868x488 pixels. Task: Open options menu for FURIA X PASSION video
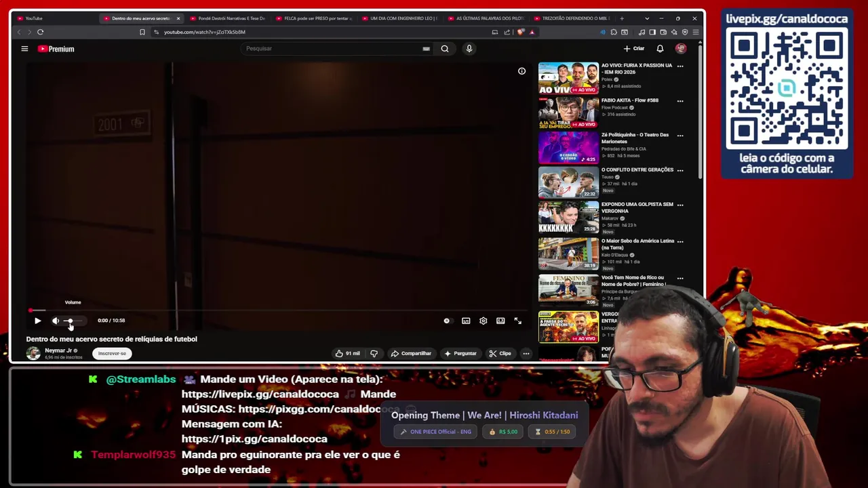click(x=680, y=66)
